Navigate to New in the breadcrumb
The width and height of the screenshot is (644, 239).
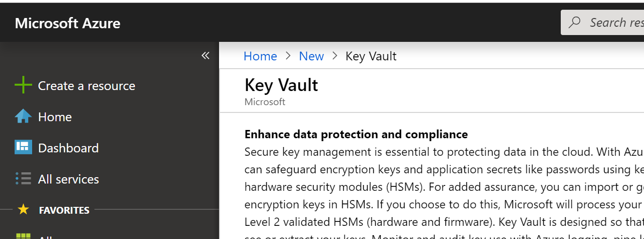pyautogui.click(x=311, y=56)
